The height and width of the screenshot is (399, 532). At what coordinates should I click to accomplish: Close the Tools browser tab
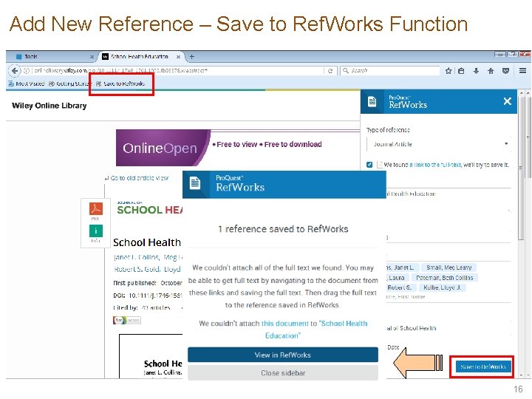(92, 57)
